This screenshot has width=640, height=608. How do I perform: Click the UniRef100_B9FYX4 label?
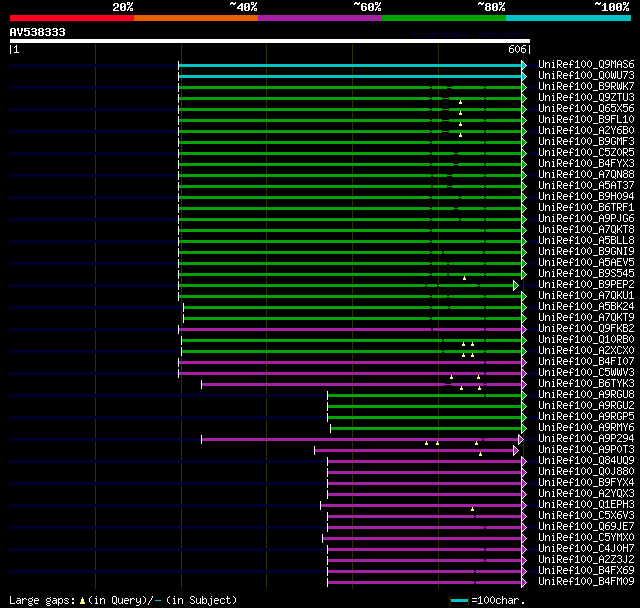click(586, 483)
